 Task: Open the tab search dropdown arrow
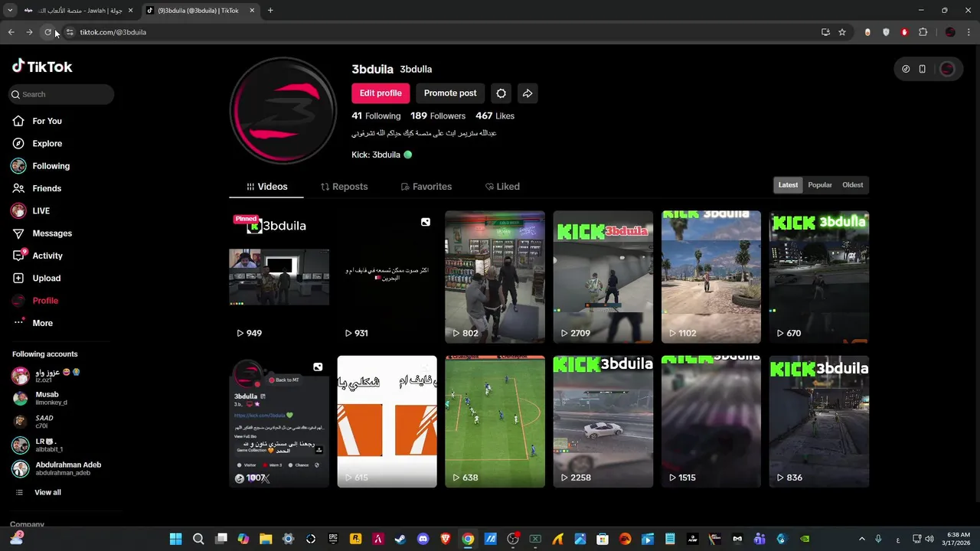9,11
